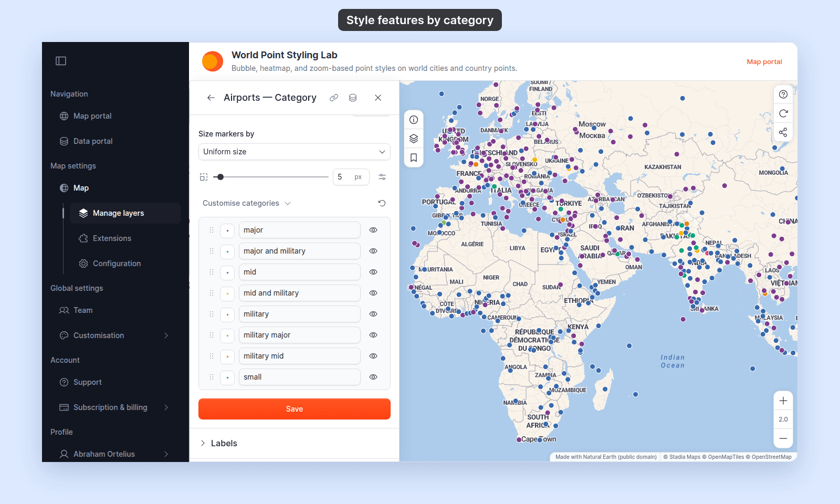Open the map info button

(414, 120)
